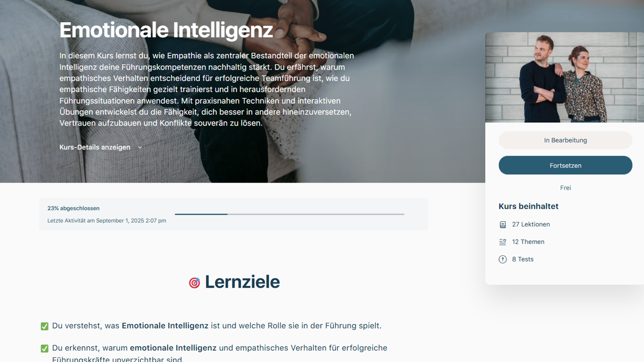Click the Lektionen book icon
The height and width of the screenshot is (362, 644).
click(503, 224)
